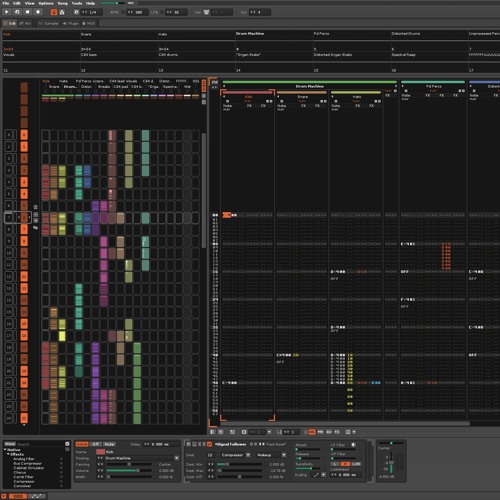This screenshot has width=500, height=500.
Task: Select Bus Compressor in effects list
Action: 27,463
